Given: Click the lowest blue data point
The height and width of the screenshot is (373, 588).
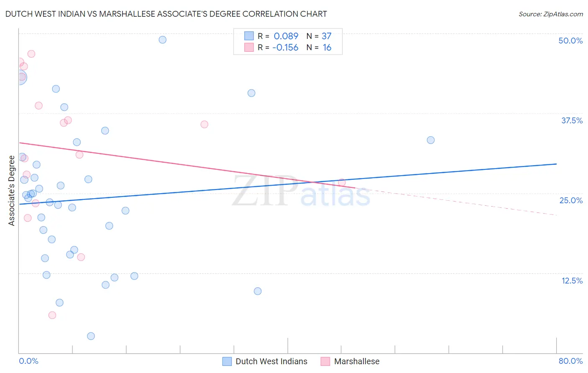Looking at the screenshot, I should tap(91, 336).
